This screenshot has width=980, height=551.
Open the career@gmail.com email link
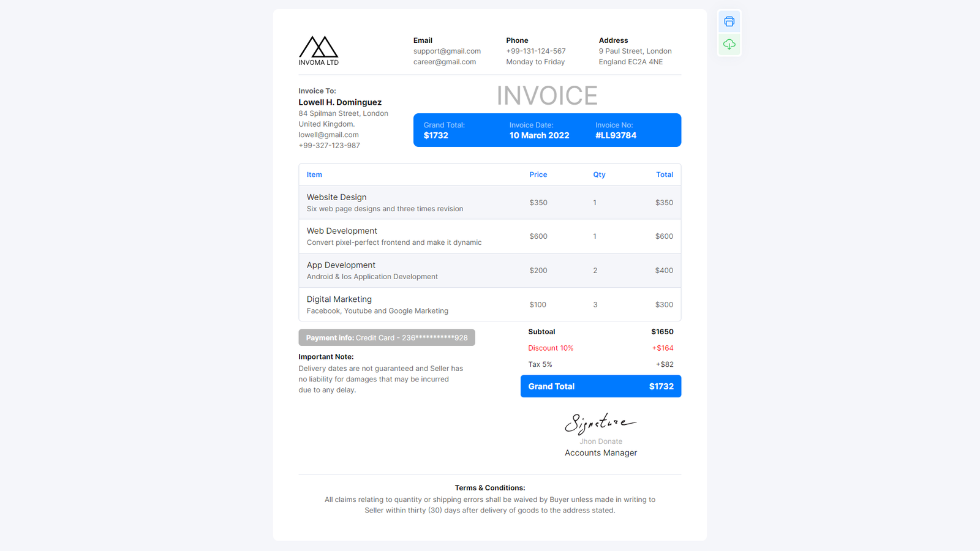(443, 61)
